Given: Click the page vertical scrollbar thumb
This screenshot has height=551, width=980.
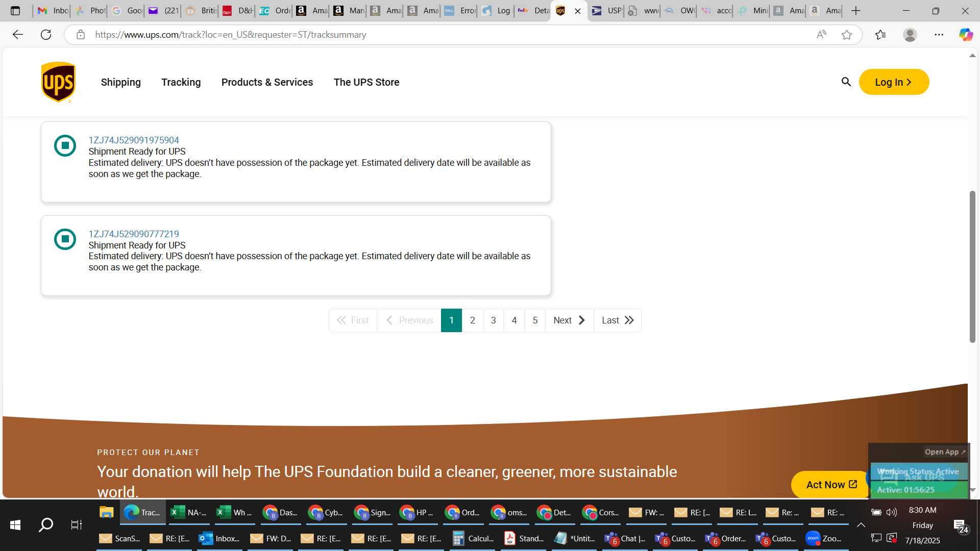Looking at the screenshot, I should point(972,266).
